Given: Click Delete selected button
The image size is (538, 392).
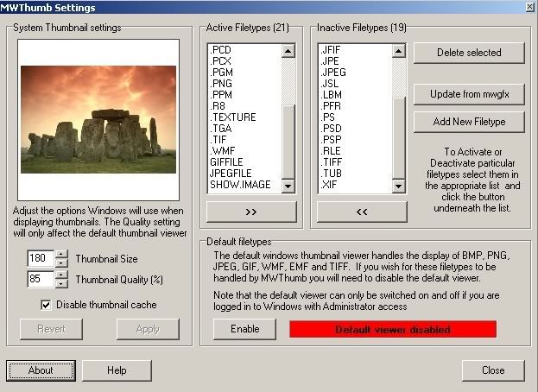Looking at the screenshot, I should coord(469,53).
